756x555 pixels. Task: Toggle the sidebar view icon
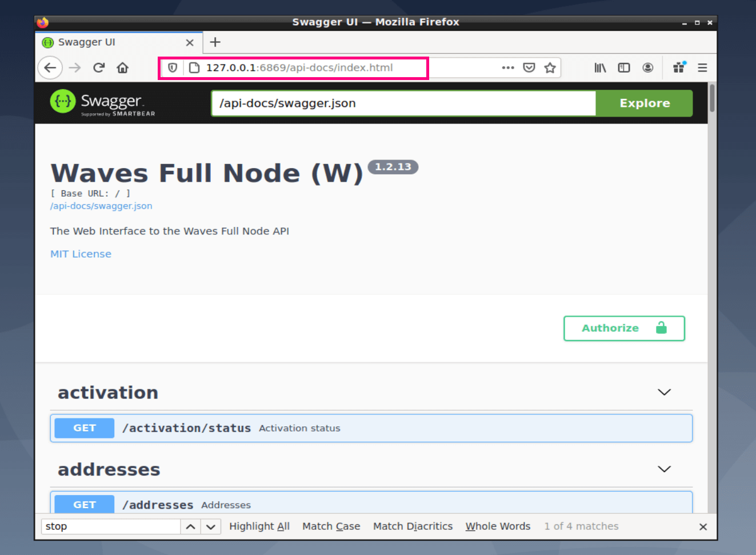coord(624,67)
